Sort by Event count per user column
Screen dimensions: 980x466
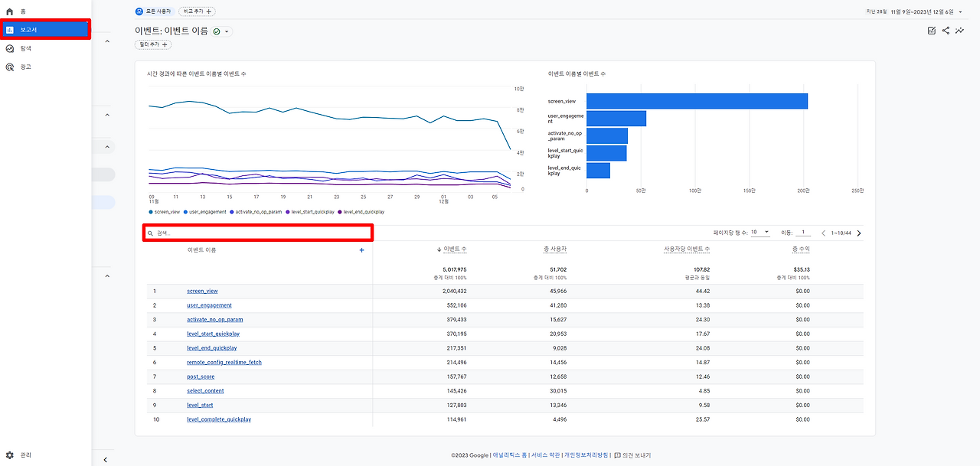click(687, 249)
